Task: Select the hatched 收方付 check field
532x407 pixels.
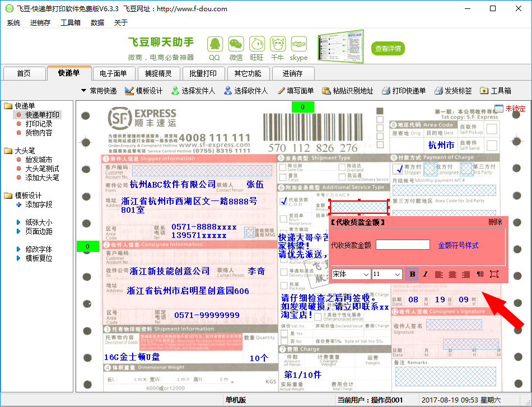Action: point(430,169)
